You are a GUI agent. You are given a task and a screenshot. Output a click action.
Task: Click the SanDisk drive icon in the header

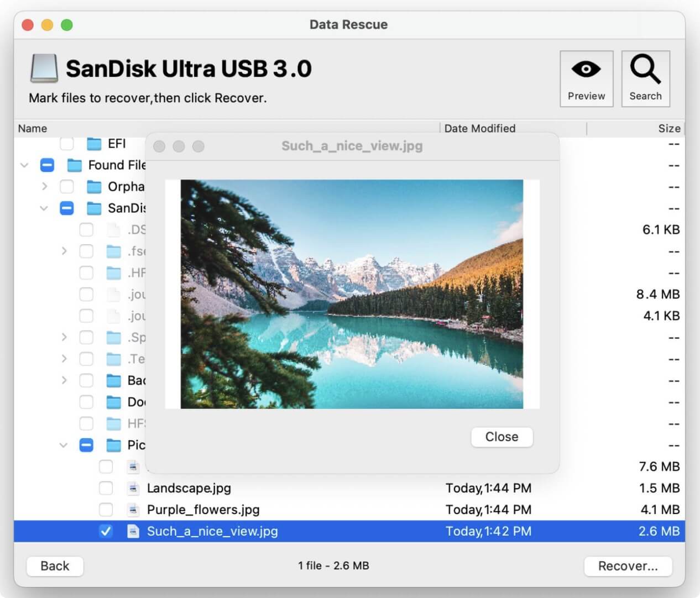point(44,69)
